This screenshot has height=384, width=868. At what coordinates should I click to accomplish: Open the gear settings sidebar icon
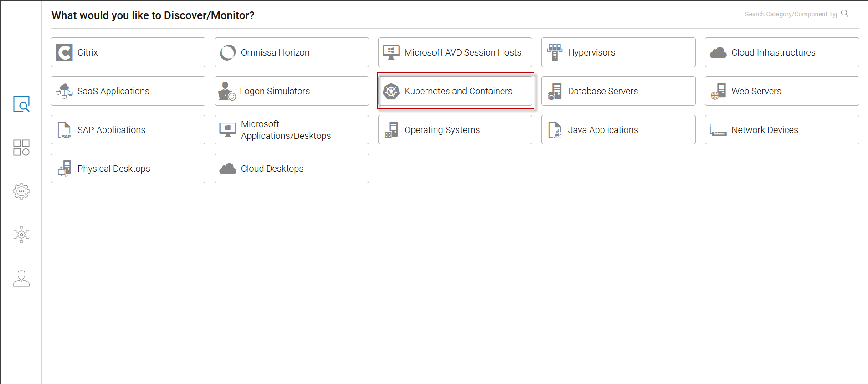tap(21, 191)
